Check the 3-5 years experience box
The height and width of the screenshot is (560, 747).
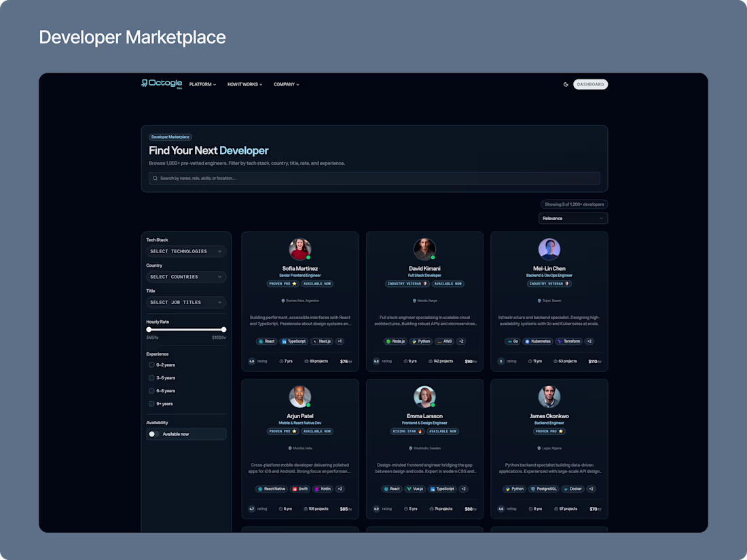click(151, 377)
